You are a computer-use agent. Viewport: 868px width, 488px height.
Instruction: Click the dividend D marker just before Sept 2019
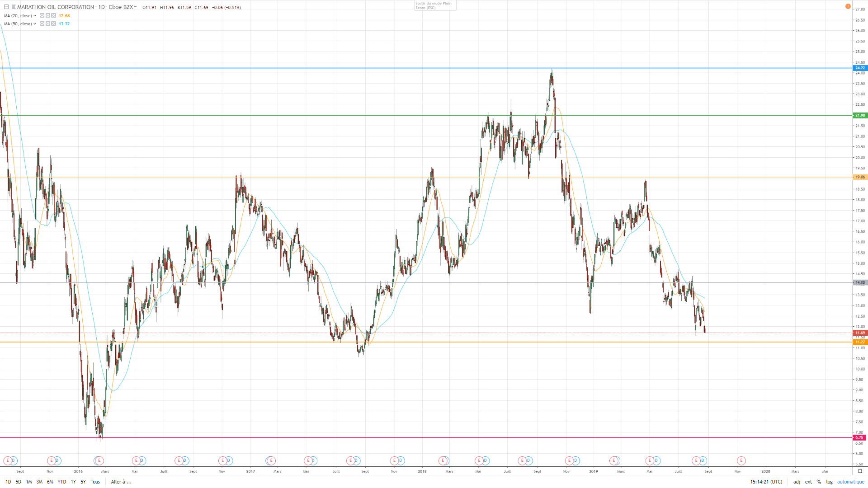click(703, 461)
